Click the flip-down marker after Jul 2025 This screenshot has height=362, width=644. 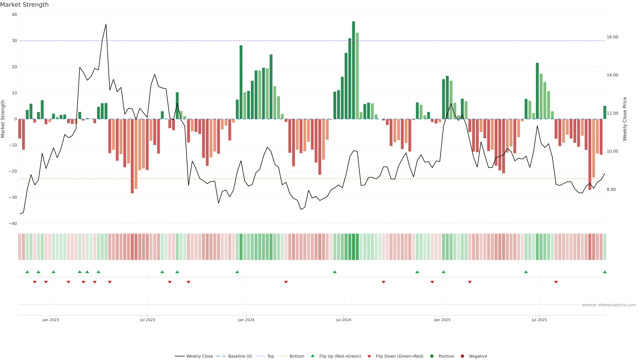click(556, 282)
